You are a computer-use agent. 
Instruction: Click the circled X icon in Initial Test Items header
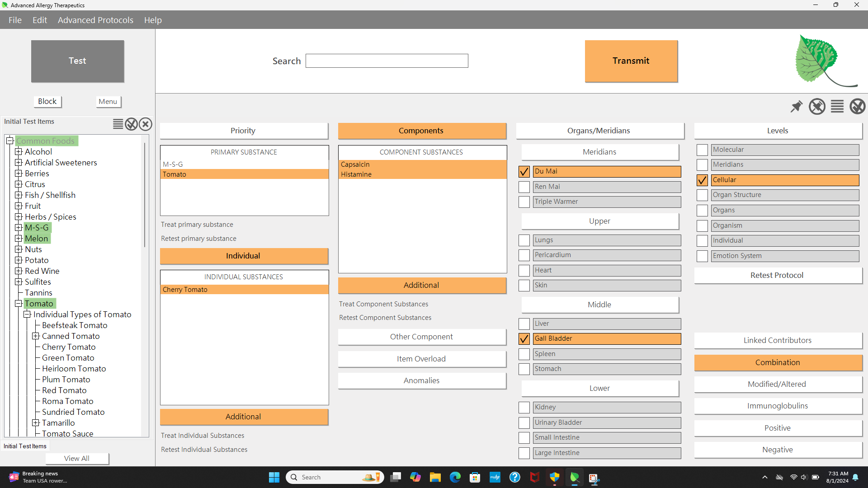click(146, 124)
